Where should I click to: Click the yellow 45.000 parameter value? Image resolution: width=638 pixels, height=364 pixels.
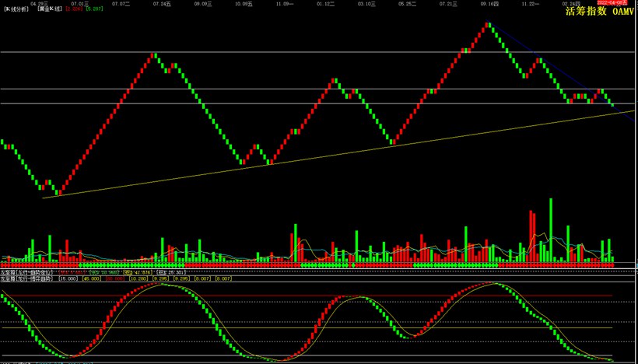pyautogui.click(x=91, y=278)
